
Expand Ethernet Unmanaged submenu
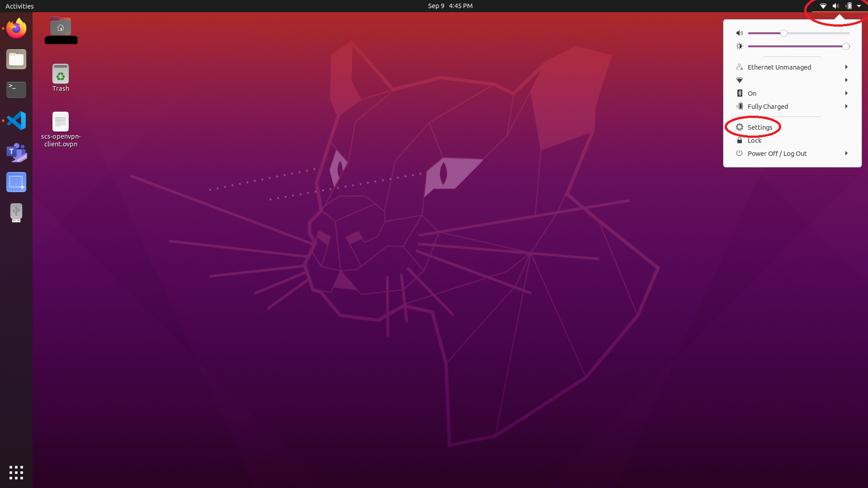click(847, 67)
